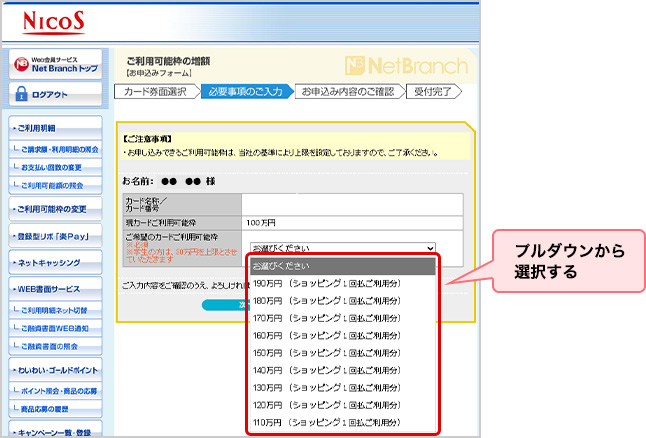Image resolution: width=646 pixels, height=438 pixels.
Task: Select 110万円 option
Action: tap(343, 422)
